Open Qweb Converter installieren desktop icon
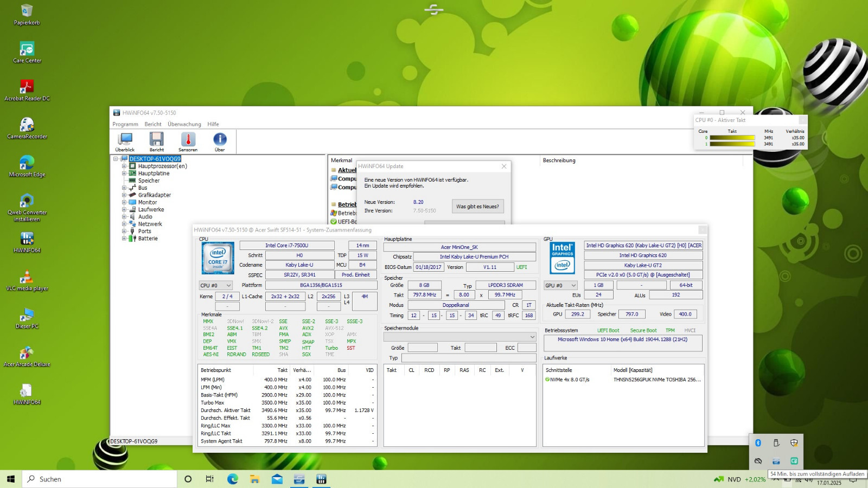868x488 pixels. click(x=27, y=208)
